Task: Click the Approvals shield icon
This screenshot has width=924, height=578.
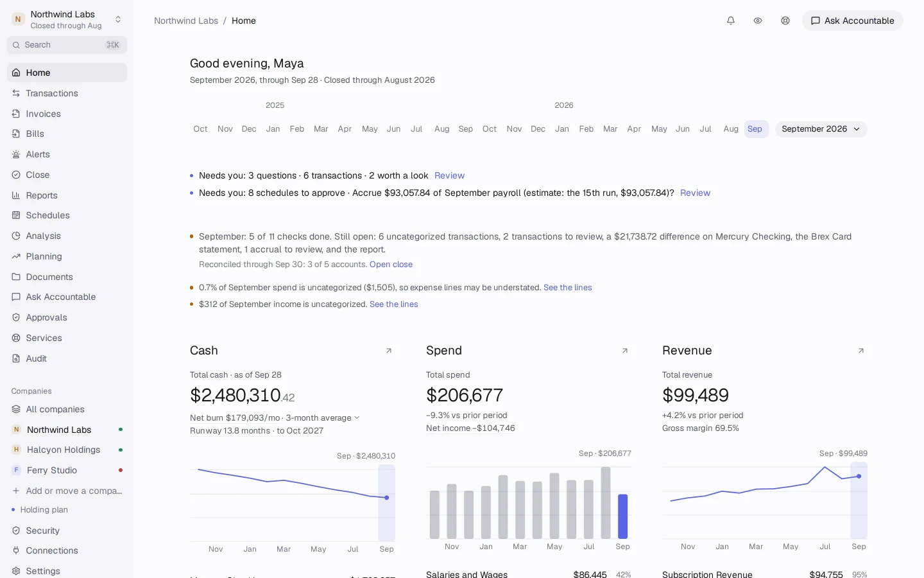Action: pos(16,317)
